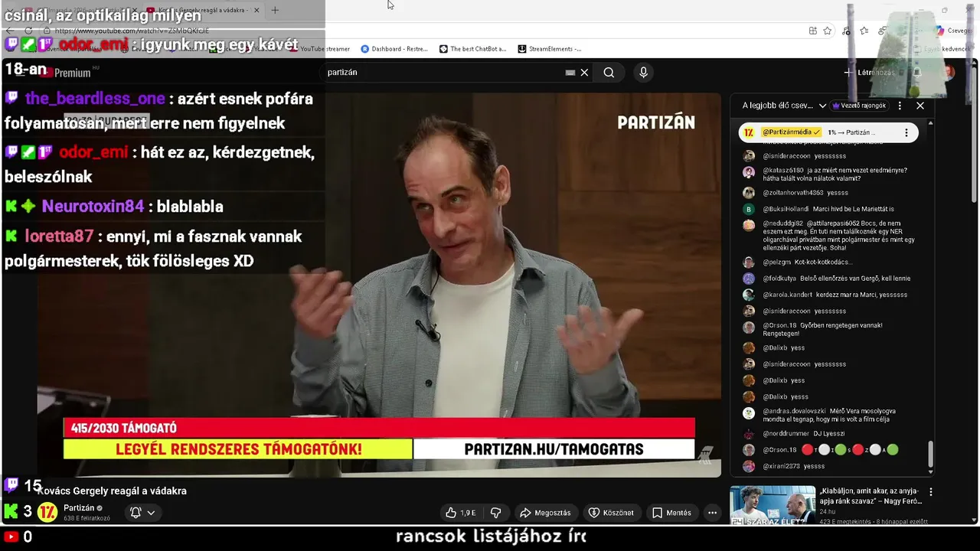This screenshot has height=551, width=980.
Task: Open a new browser tab with plus
Action: coord(275,10)
